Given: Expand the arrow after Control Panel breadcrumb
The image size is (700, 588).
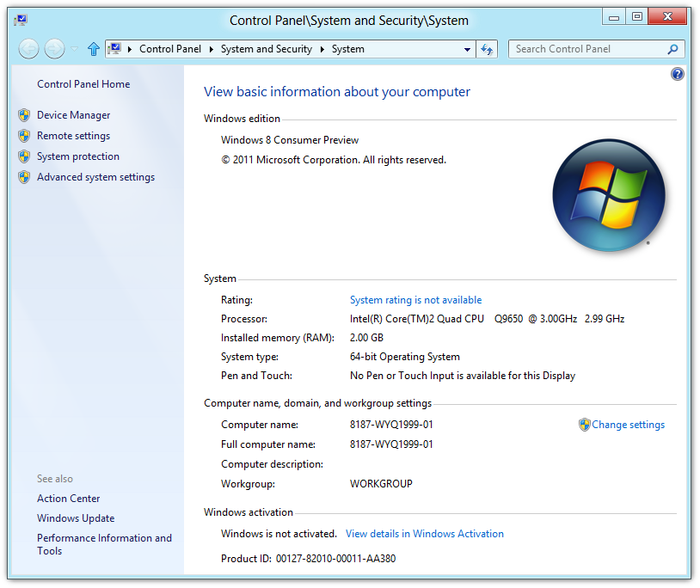Looking at the screenshot, I should click(212, 49).
